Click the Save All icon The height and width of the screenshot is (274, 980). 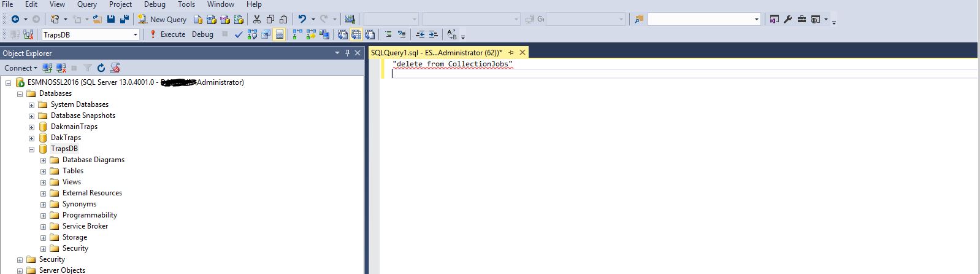[x=124, y=19]
